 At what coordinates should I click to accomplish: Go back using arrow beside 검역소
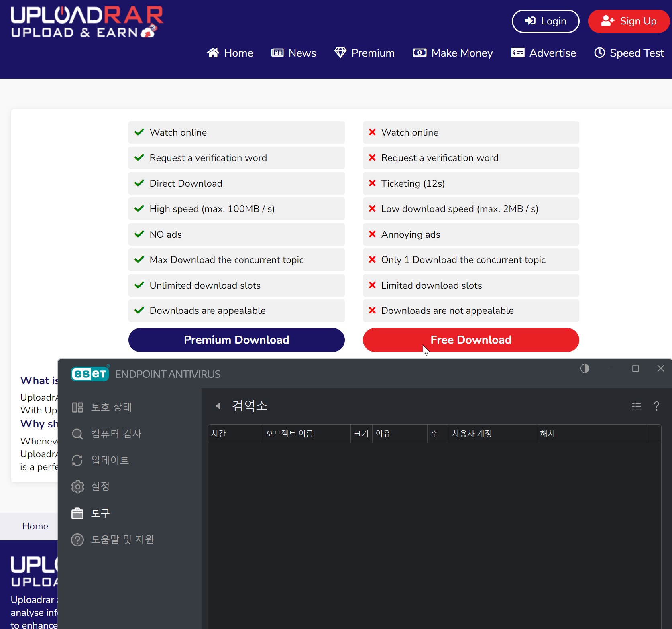tap(218, 406)
